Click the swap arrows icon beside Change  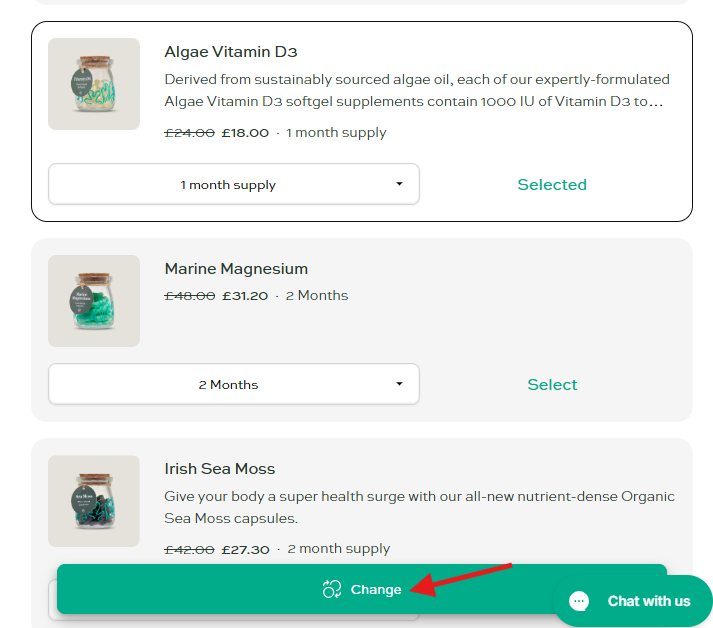pos(332,589)
